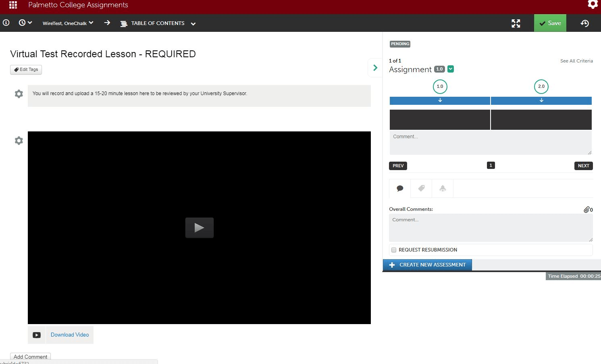Open the apps grid menu icon
Screen dimensions: 601x364
click(13, 5)
